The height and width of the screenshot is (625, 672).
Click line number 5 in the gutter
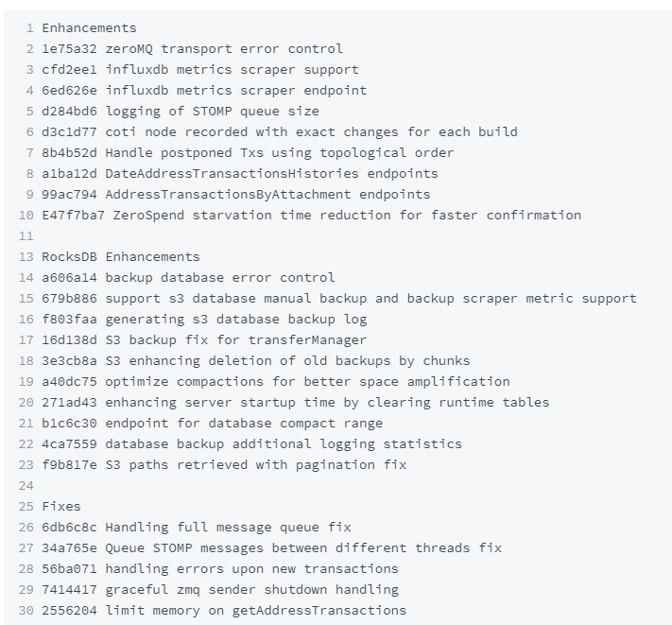pyautogui.click(x=29, y=112)
